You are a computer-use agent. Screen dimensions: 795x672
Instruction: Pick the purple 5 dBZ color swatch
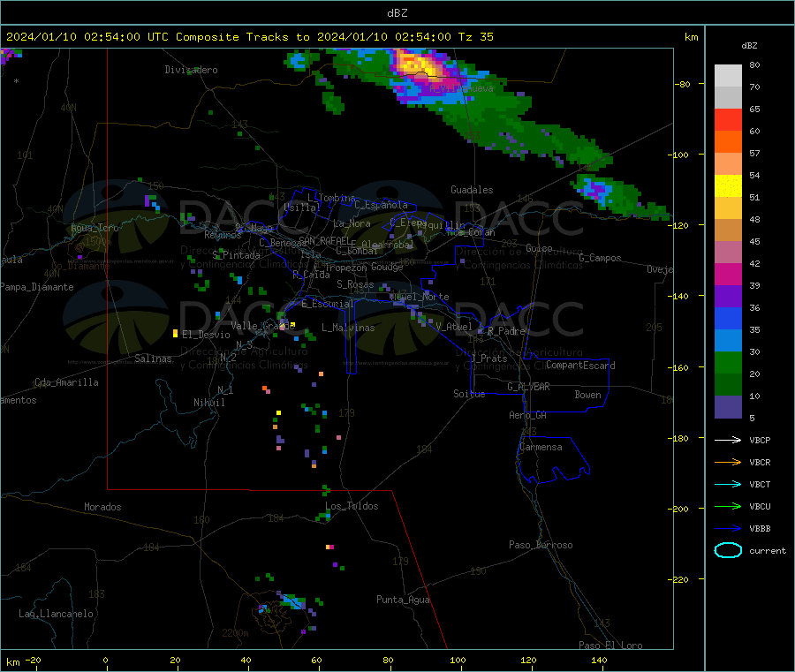728,407
